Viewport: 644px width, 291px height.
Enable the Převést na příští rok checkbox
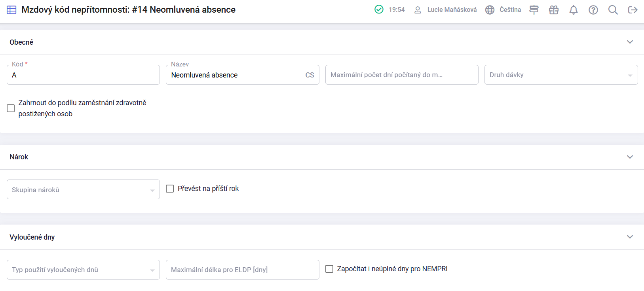(x=170, y=189)
